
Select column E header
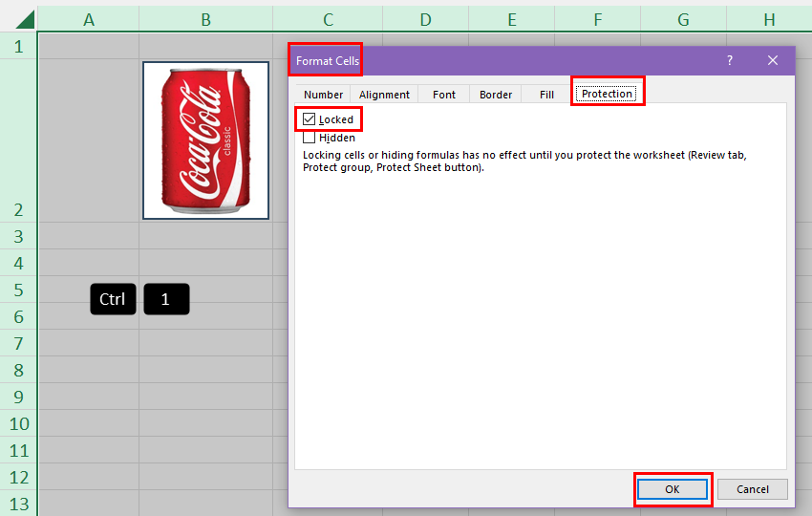coord(512,20)
